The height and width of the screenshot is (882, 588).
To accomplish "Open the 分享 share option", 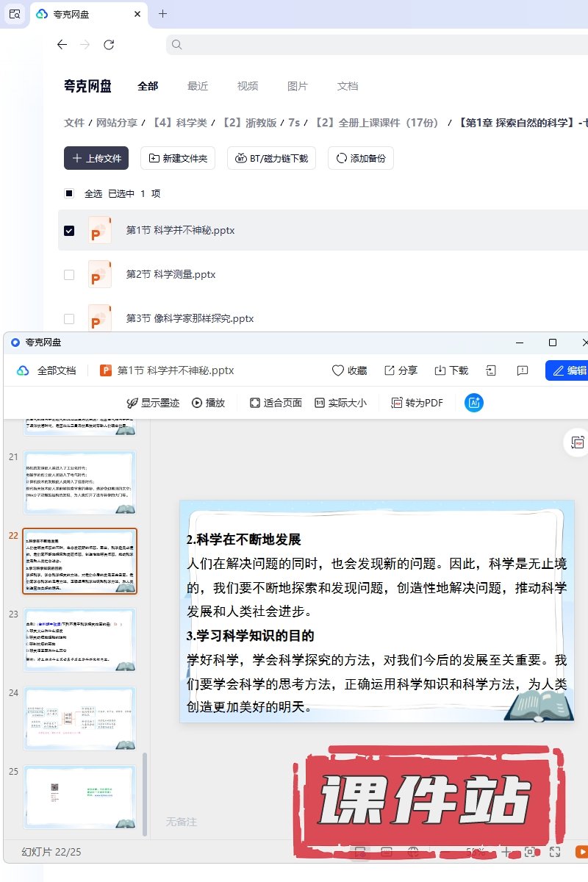I will coord(401,370).
